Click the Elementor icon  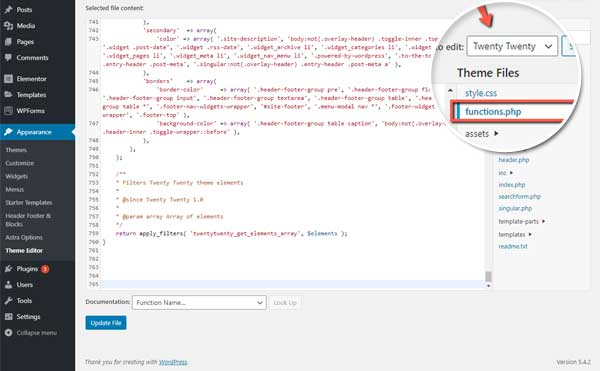pos(8,79)
